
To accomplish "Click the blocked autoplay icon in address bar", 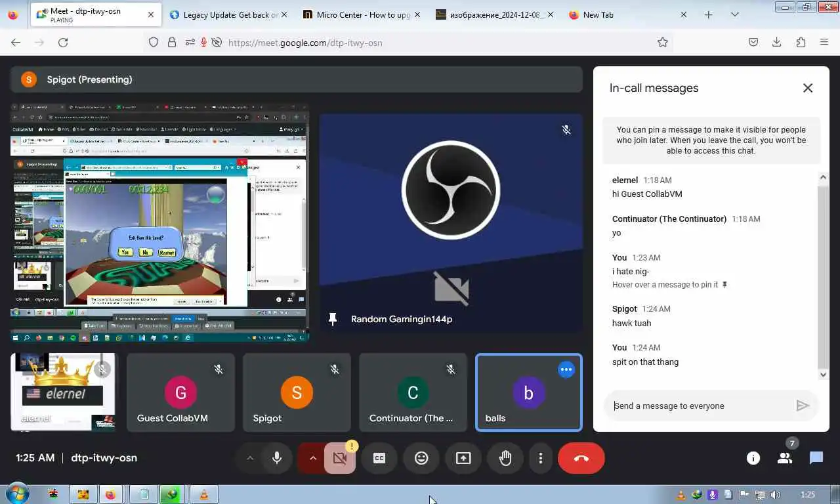I will [x=216, y=42].
